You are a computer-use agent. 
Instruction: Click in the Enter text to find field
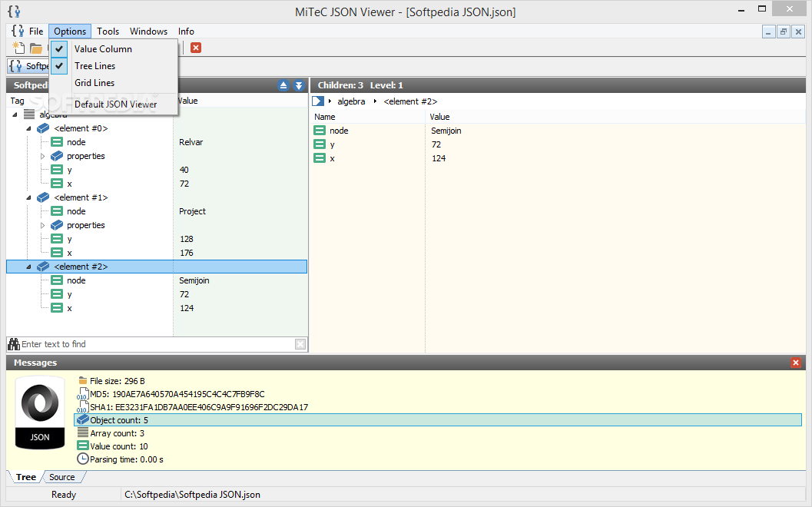tap(157, 344)
